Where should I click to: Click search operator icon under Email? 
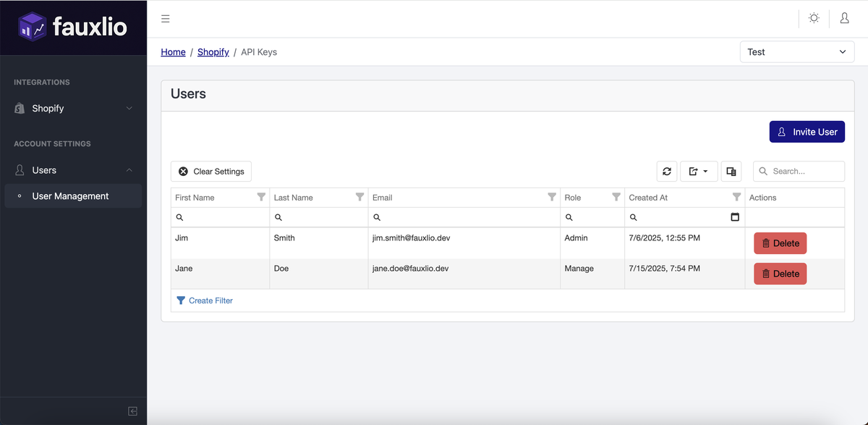[x=377, y=217]
